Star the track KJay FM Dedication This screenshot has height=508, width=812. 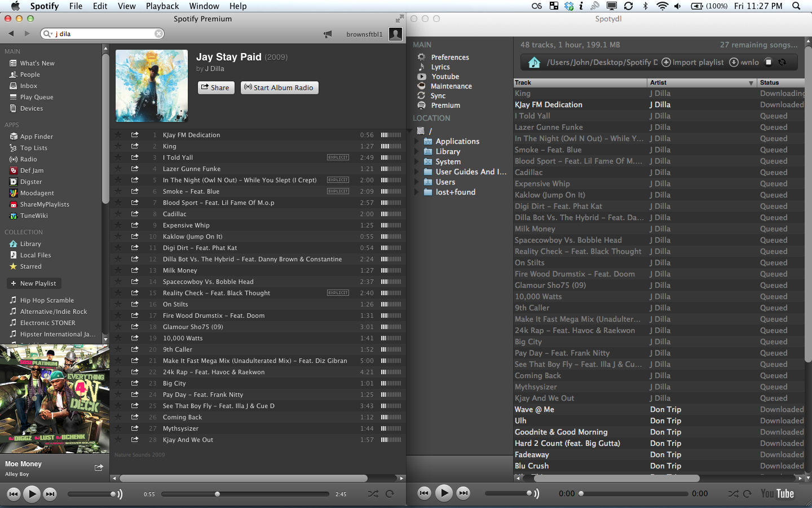point(118,135)
